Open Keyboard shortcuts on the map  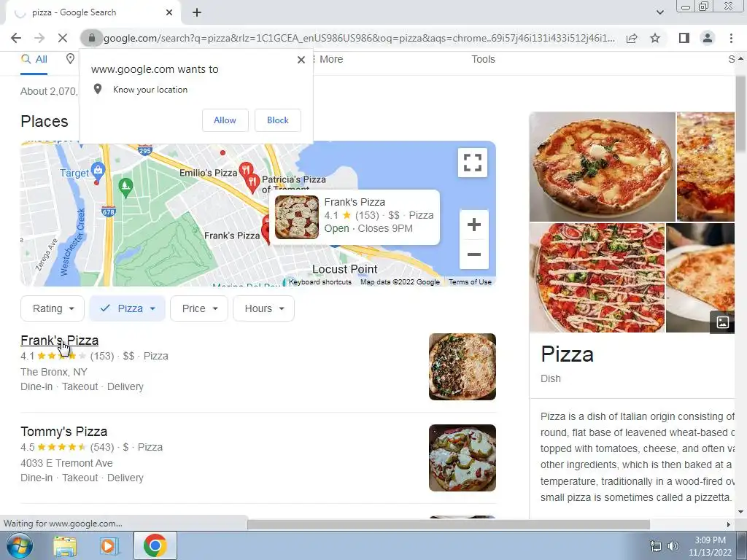320,282
